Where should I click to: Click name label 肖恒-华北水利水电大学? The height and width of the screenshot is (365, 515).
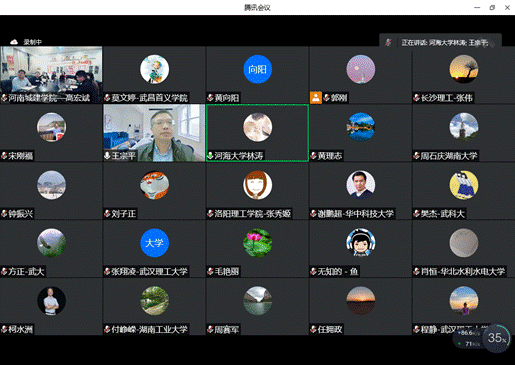(x=463, y=272)
